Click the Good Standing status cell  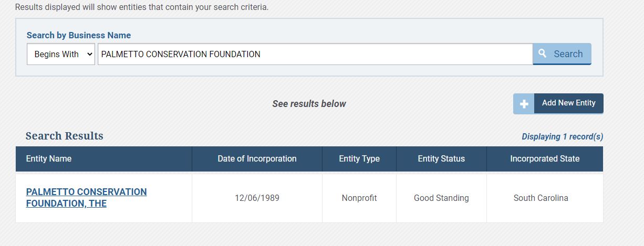coord(441,198)
